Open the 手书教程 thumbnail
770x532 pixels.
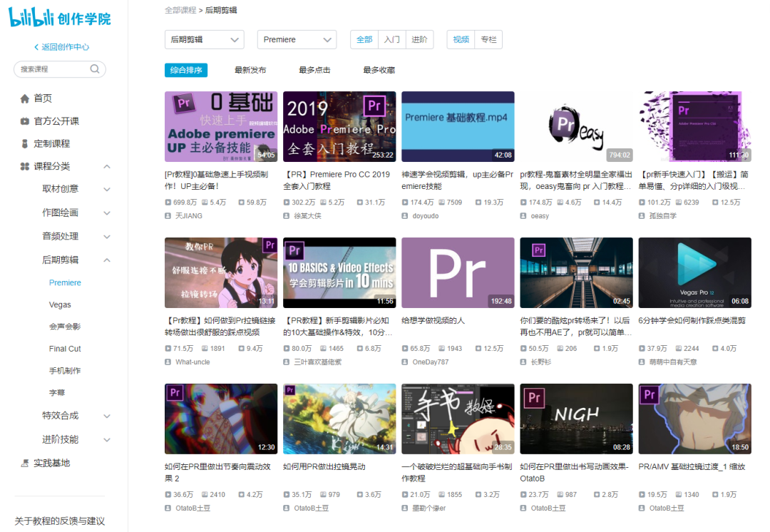[x=458, y=419]
